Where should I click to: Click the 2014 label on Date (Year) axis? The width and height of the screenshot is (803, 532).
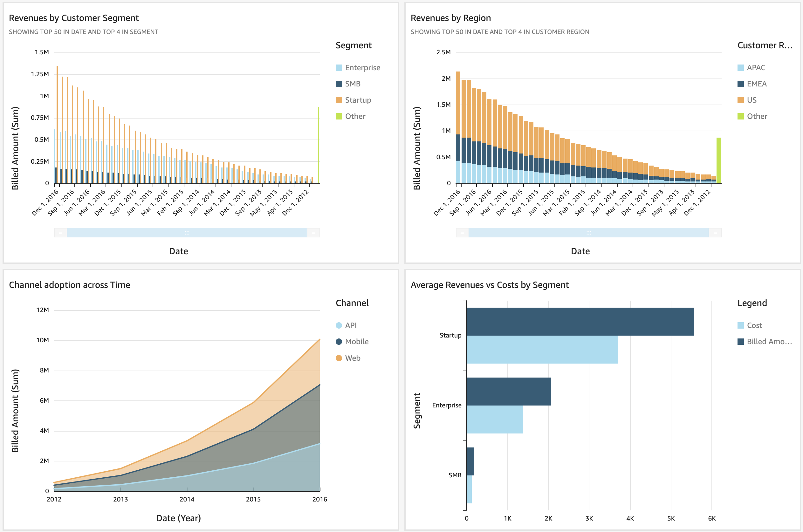187,500
